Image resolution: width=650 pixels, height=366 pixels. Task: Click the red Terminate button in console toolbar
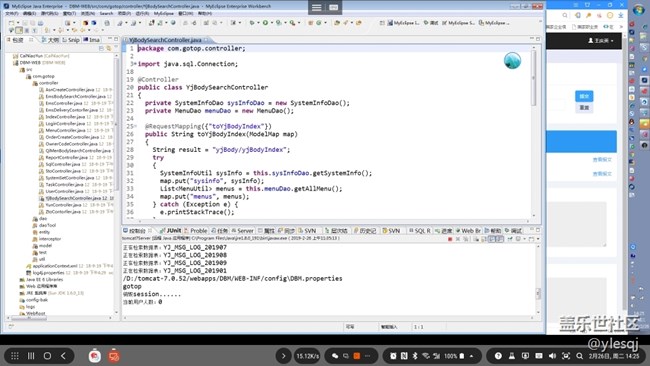click(450, 239)
